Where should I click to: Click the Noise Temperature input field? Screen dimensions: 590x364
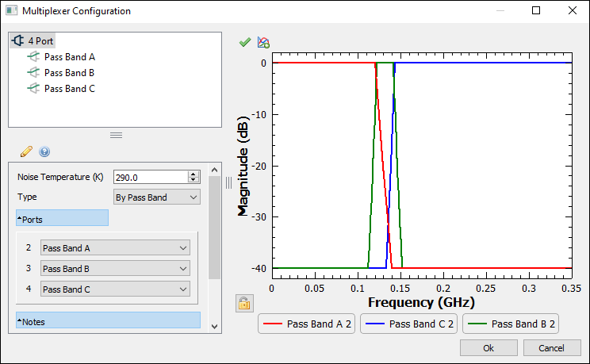151,177
